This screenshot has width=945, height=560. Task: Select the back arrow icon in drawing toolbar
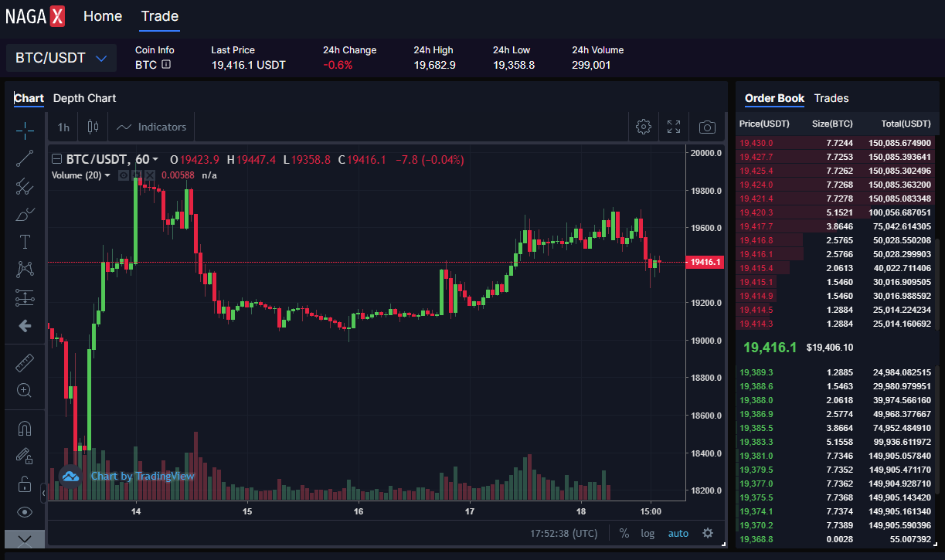point(25,326)
